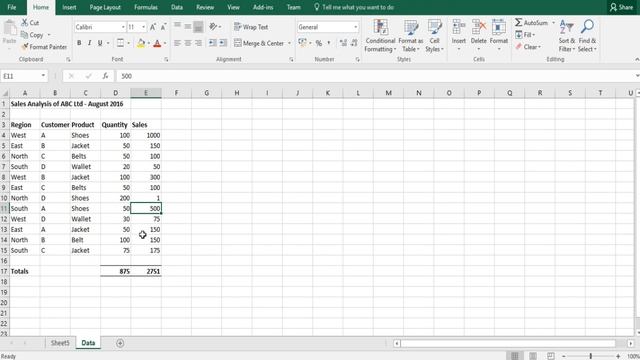Switch to the Formulas tab

[146, 7]
